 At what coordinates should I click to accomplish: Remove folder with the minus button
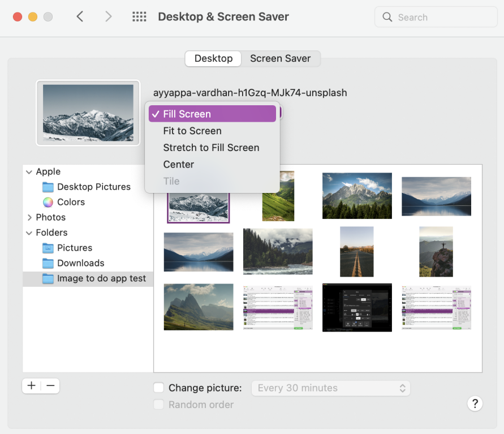click(50, 385)
